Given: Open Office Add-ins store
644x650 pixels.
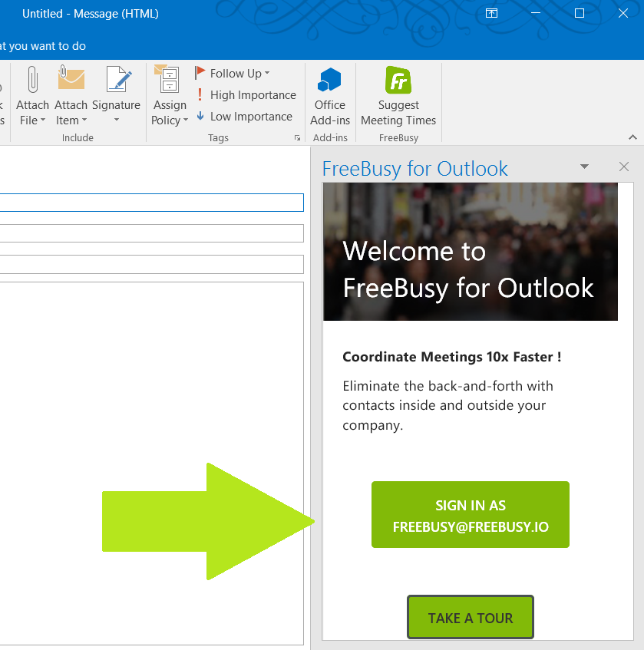Looking at the screenshot, I should (x=329, y=97).
